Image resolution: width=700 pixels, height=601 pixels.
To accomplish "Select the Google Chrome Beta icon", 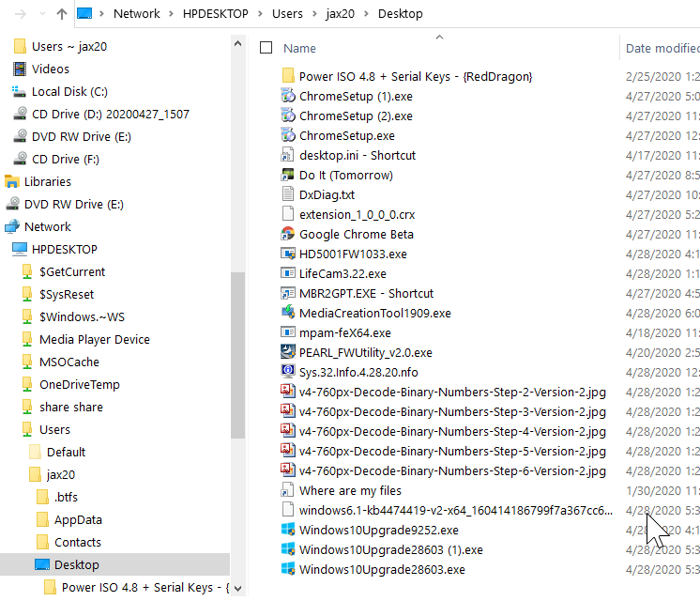I will tap(288, 234).
